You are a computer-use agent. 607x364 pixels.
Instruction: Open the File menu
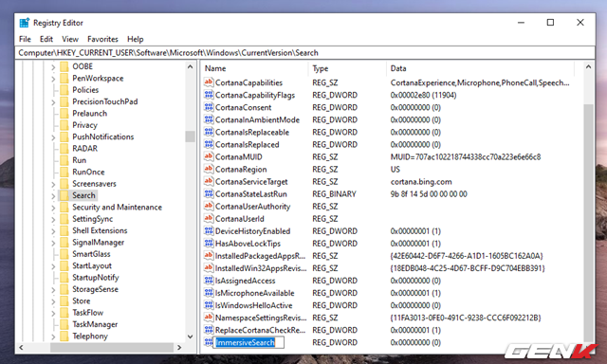[25, 39]
